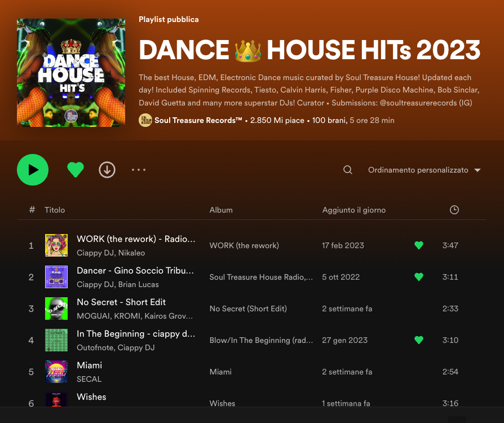504x423 pixels.
Task: Download the playlist with the arrow icon
Action: tap(107, 170)
